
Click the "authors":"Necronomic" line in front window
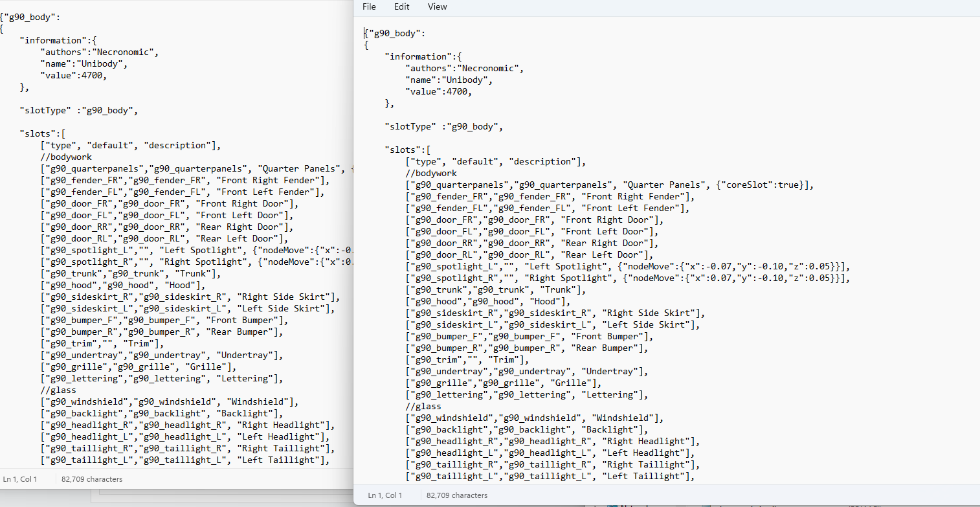point(465,68)
